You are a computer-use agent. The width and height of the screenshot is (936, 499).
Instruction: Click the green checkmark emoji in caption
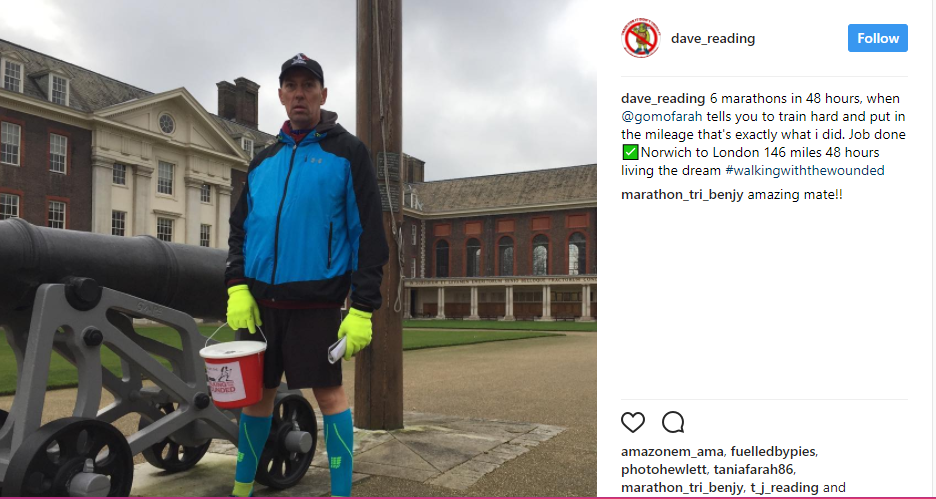pyautogui.click(x=630, y=153)
